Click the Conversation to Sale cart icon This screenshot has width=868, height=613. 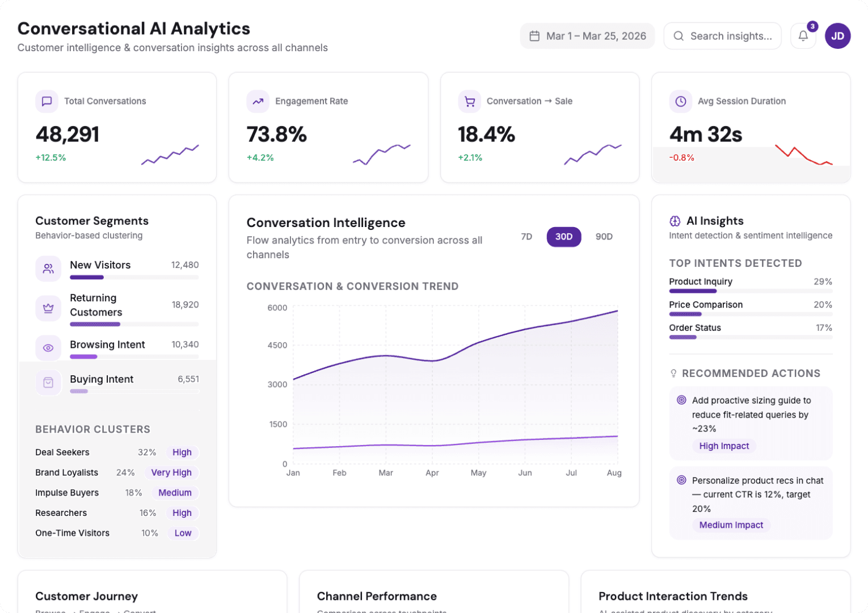[x=469, y=101]
